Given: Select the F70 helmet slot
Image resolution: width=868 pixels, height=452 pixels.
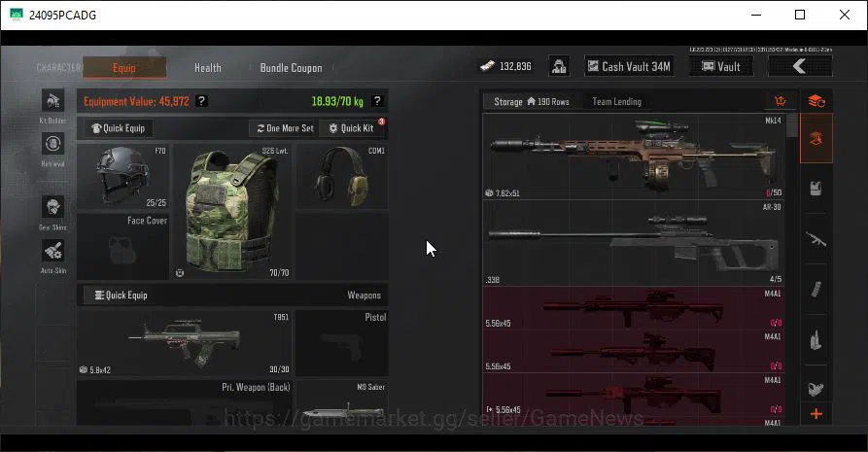Looking at the screenshot, I should coord(122,177).
